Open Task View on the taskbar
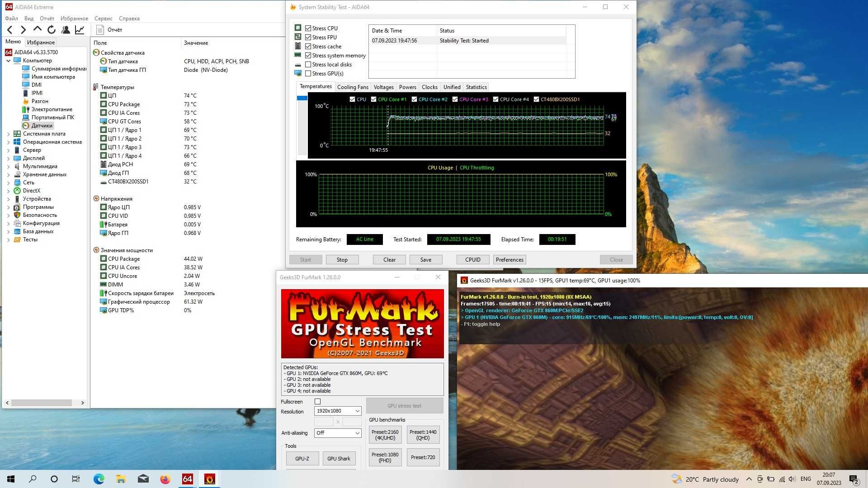 tap(76, 479)
